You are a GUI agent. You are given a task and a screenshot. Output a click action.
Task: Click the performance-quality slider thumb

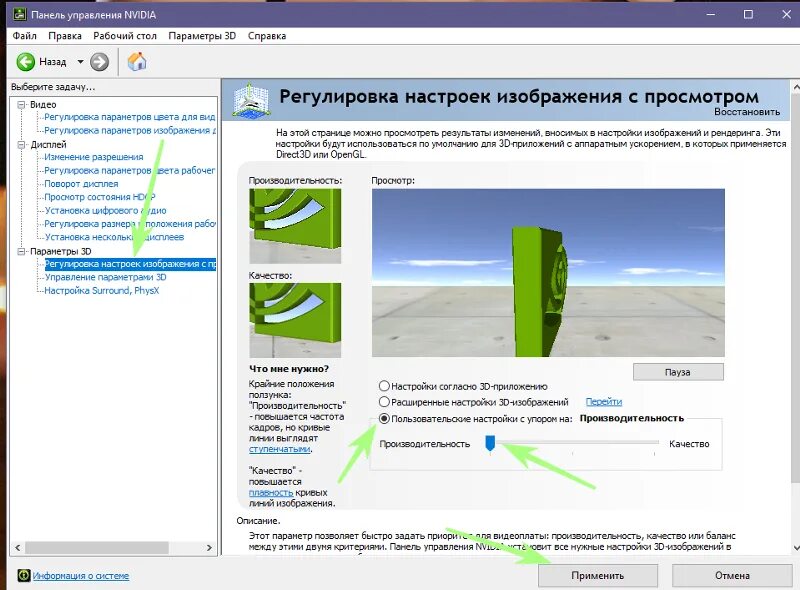pos(490,443)
